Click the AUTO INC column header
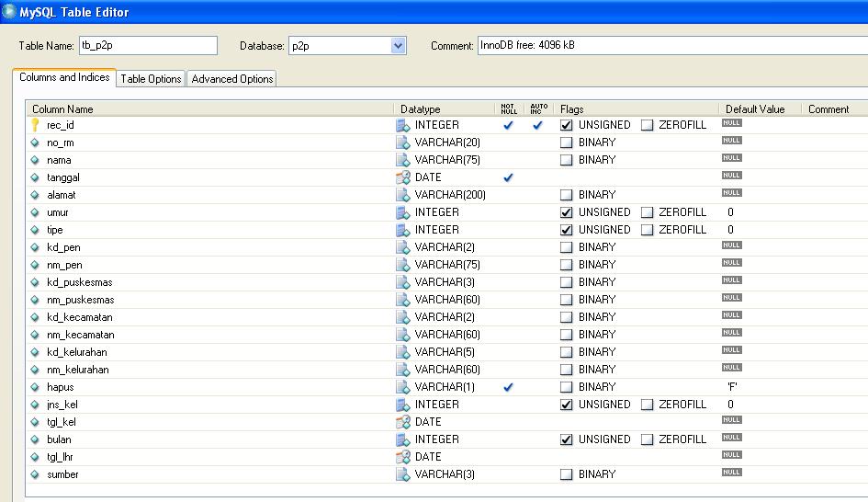 coord(538,109)
